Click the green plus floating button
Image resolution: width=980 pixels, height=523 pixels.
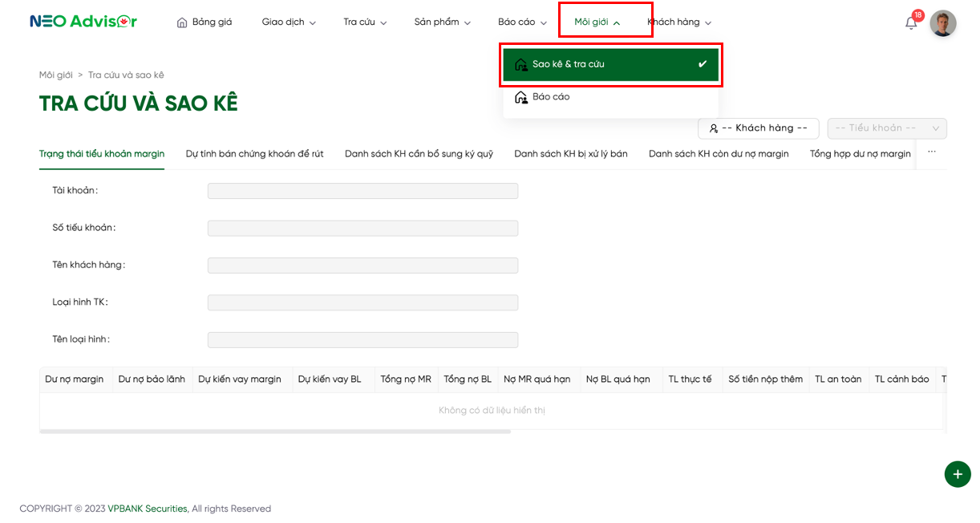[x=957, y=474]
